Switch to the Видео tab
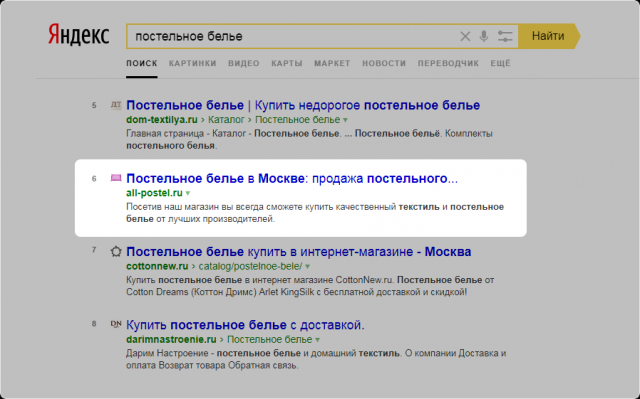The width and height of the screenshot is (640, 399). [x=244, y=63]
